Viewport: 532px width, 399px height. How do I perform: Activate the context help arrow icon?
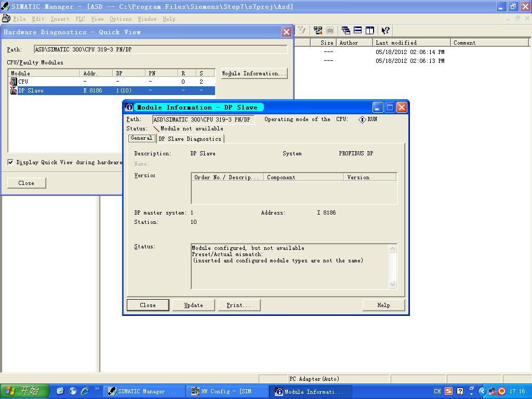[x=385, y=31]
